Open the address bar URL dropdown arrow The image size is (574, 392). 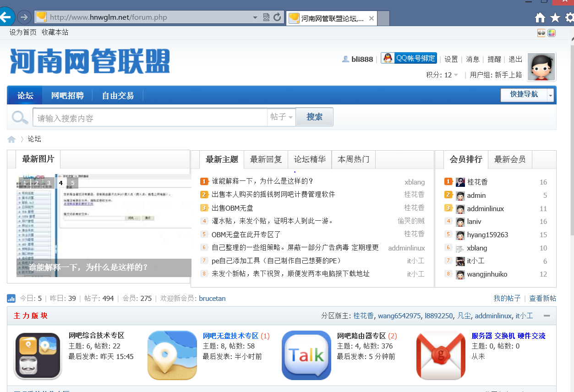pos(255,17)
